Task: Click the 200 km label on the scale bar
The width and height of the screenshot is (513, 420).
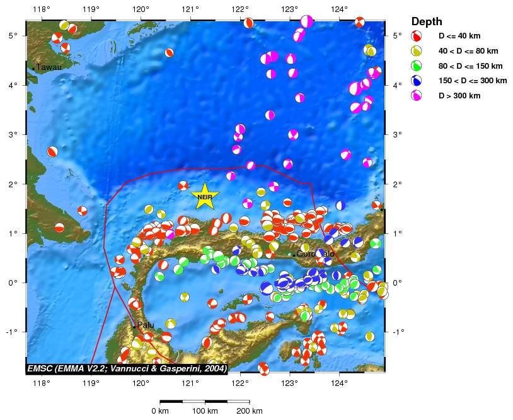Action: click(x=250, y=411)
